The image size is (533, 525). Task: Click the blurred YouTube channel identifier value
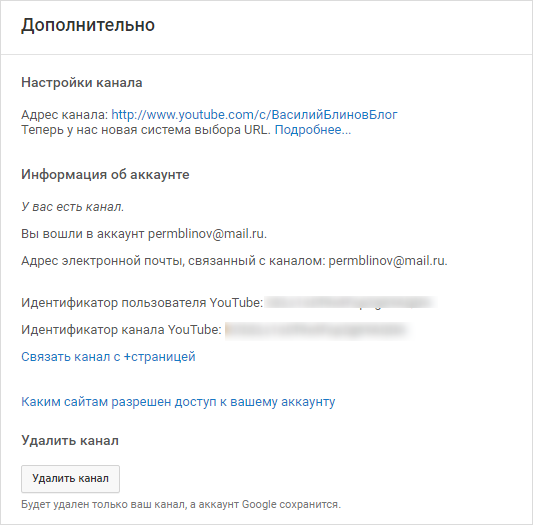tap(317, 330)
